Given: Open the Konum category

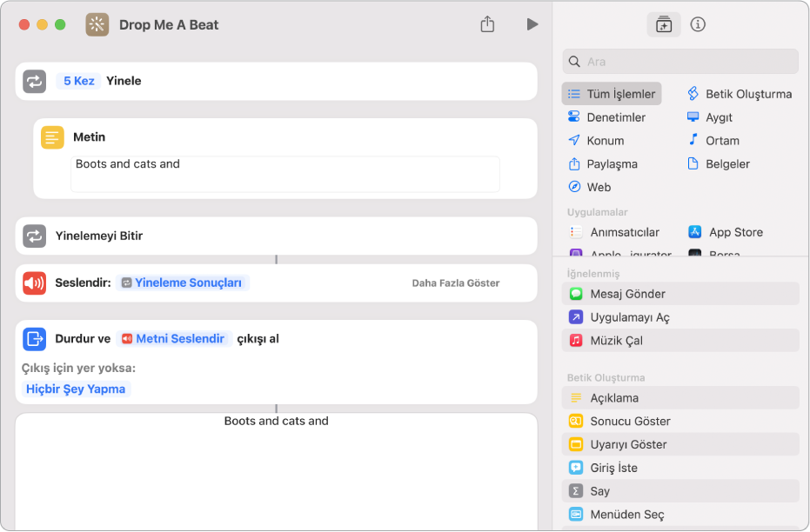Looking at the screenshot, I should click(x=596, y=141).
